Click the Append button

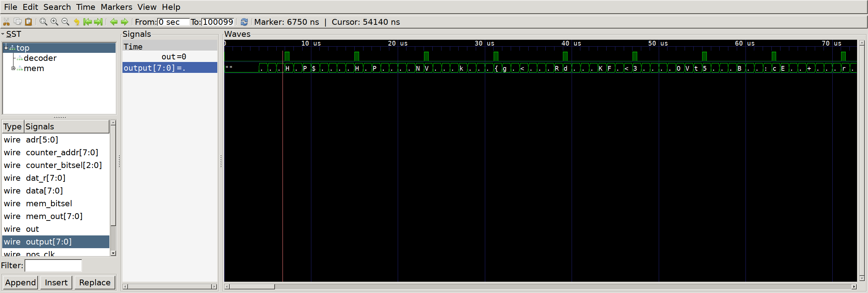(20, 282)
